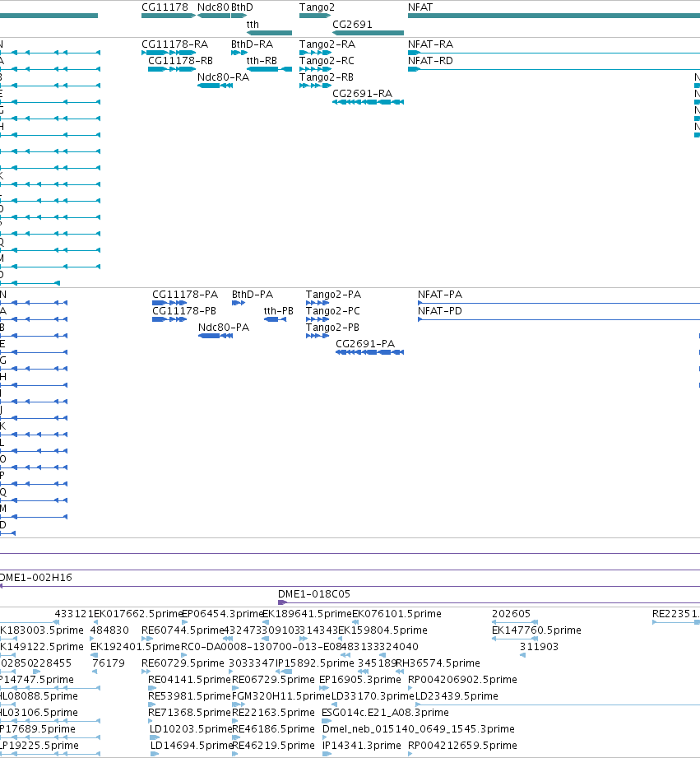This screenshot has width=700, height=758.
Task: Click the Tango2-RB transcript label
Action: coord(326,77)
